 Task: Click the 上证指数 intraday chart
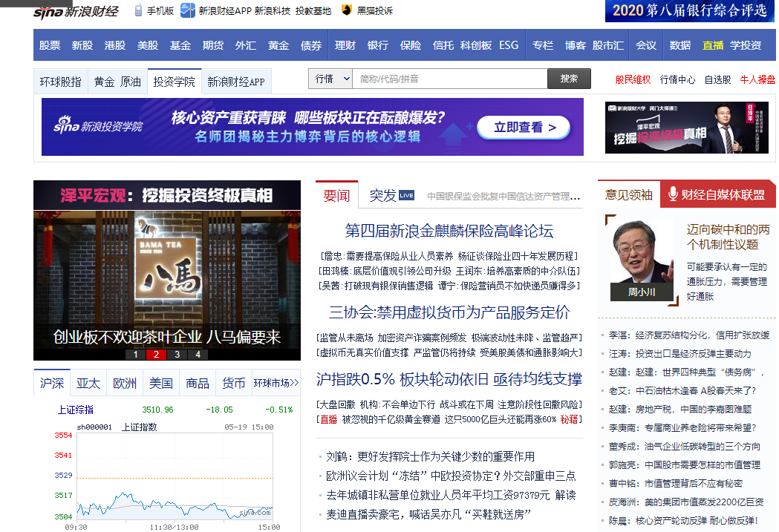pyautogui.click(x=175, y=476)
